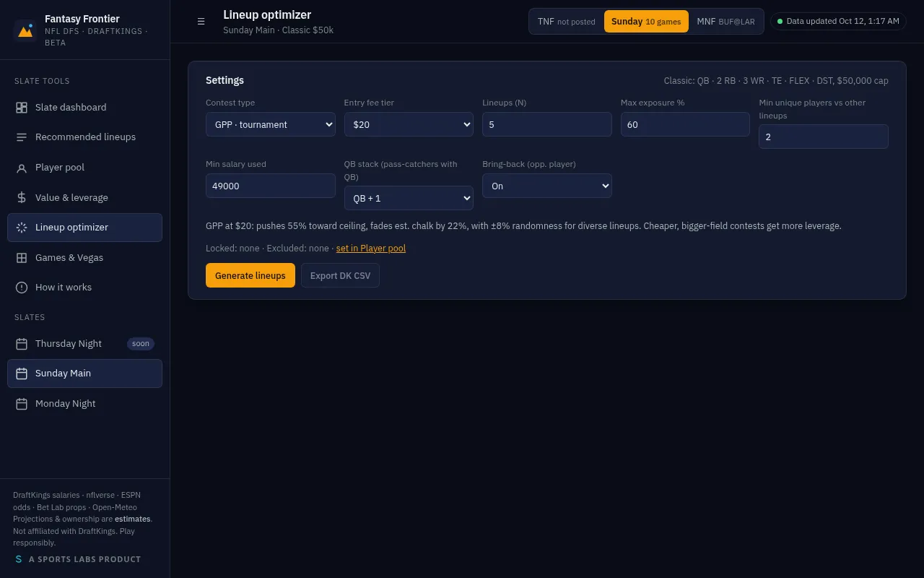Select the Thursday Night slate
The height and width of the screenshot is (578, 924).
click(x=84, y=344)
